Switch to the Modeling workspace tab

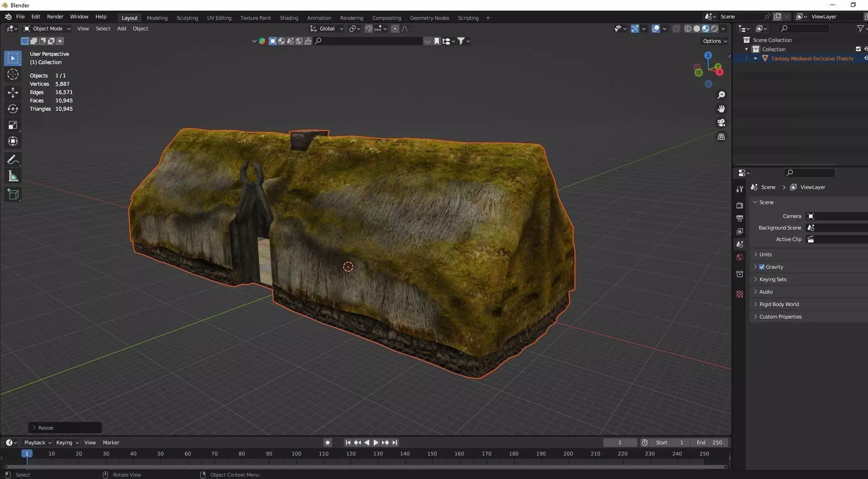coord(157,18)
